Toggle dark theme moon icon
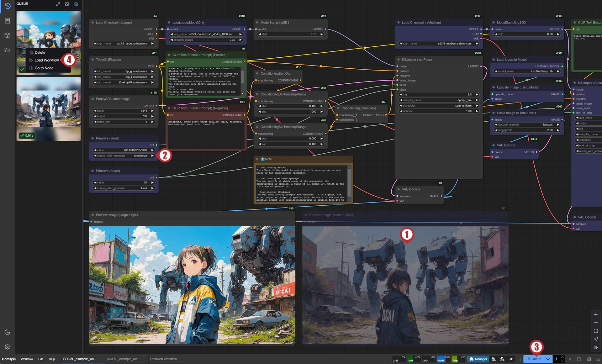 (7, 332)
